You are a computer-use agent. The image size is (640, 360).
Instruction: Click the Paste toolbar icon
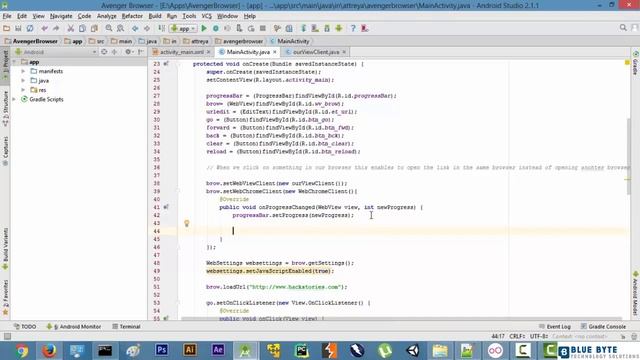coord(94,29)
